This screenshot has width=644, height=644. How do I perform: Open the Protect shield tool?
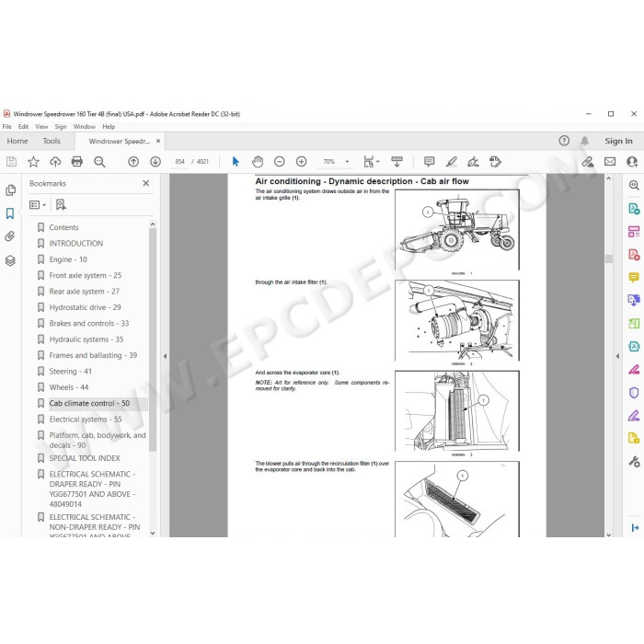[634, 393]
